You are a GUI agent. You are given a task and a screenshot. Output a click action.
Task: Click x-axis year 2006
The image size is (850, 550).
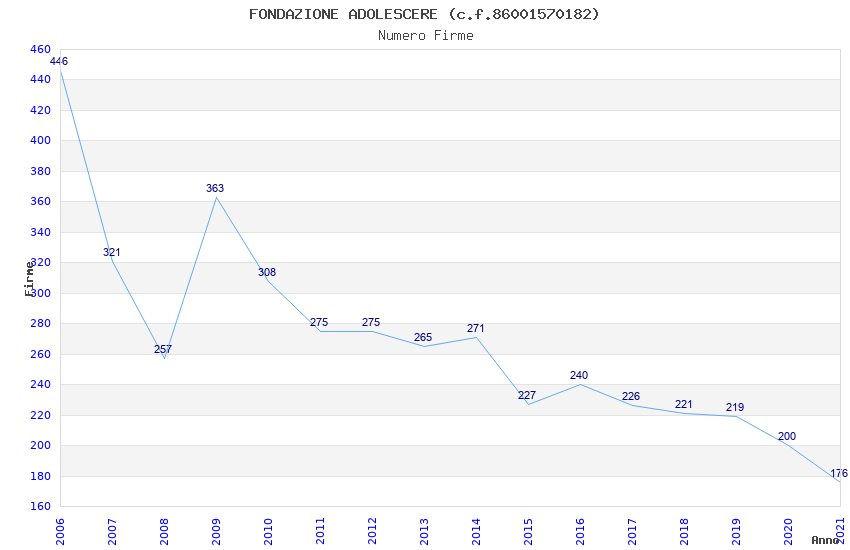pyautogui.click(x=60, y=531)
